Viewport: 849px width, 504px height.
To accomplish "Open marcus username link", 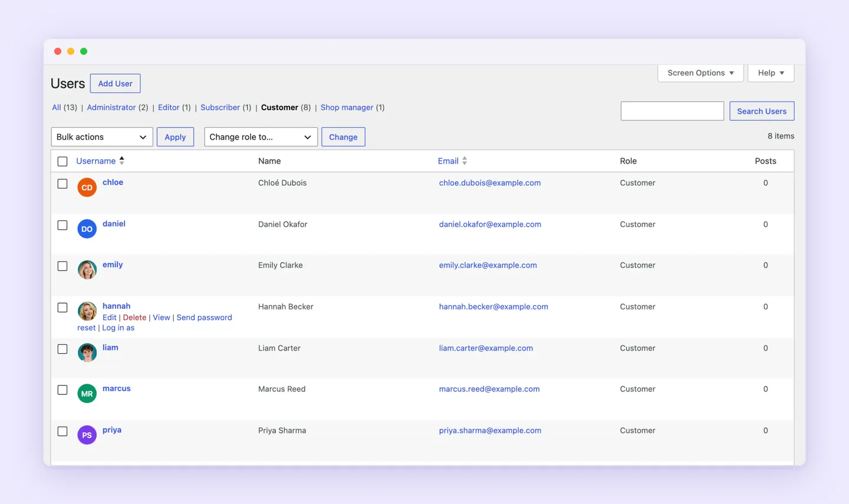I will 116,388.
